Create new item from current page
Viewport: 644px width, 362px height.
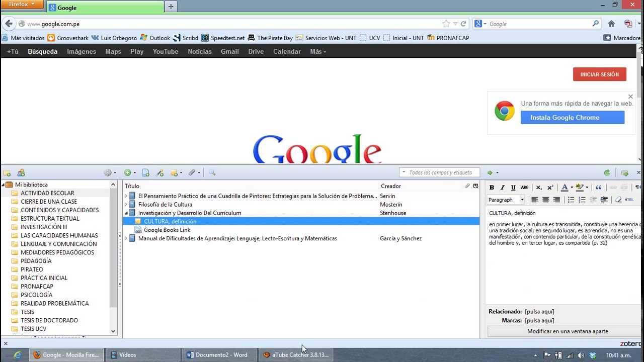coord(146,172)
